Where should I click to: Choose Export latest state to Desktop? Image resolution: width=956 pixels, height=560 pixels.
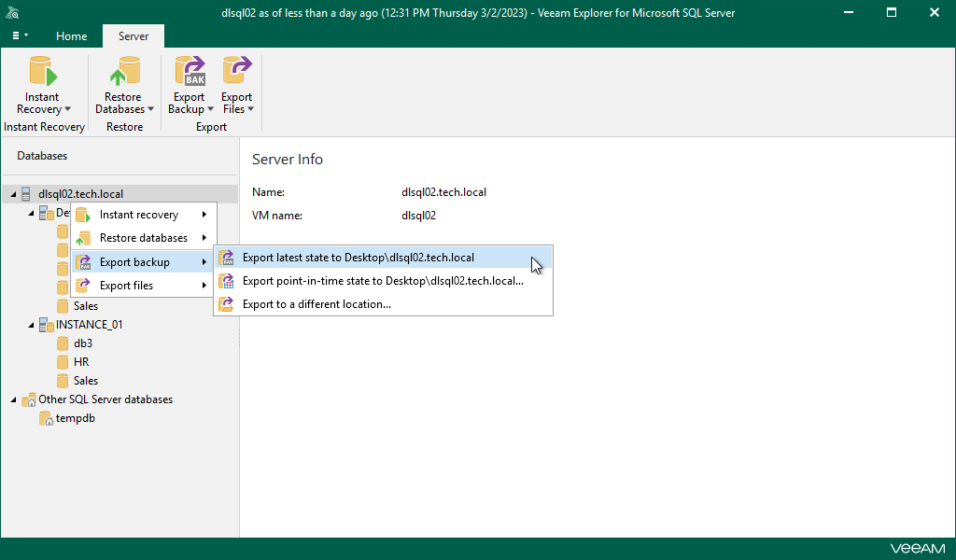click(358, 258)
